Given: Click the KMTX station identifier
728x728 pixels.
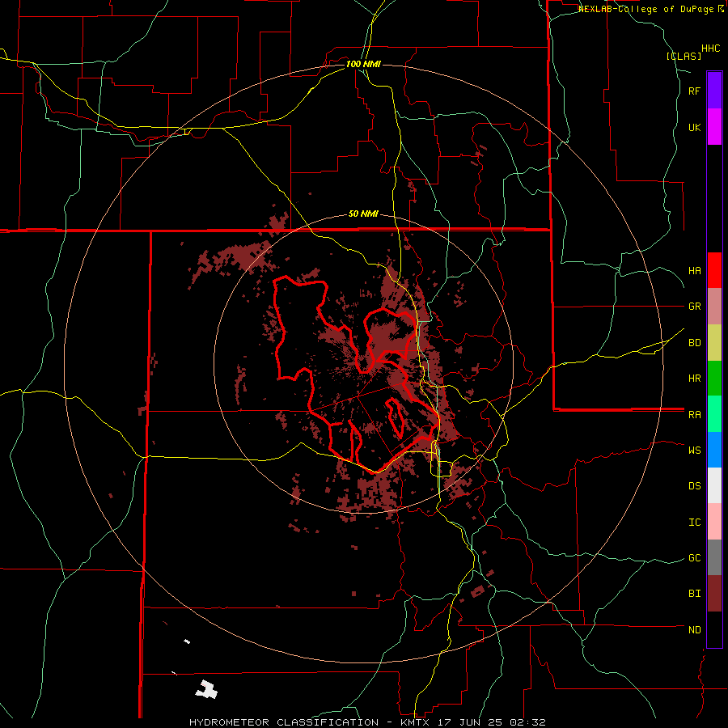Looking at the screenshot, I should [x=417, y=722].
